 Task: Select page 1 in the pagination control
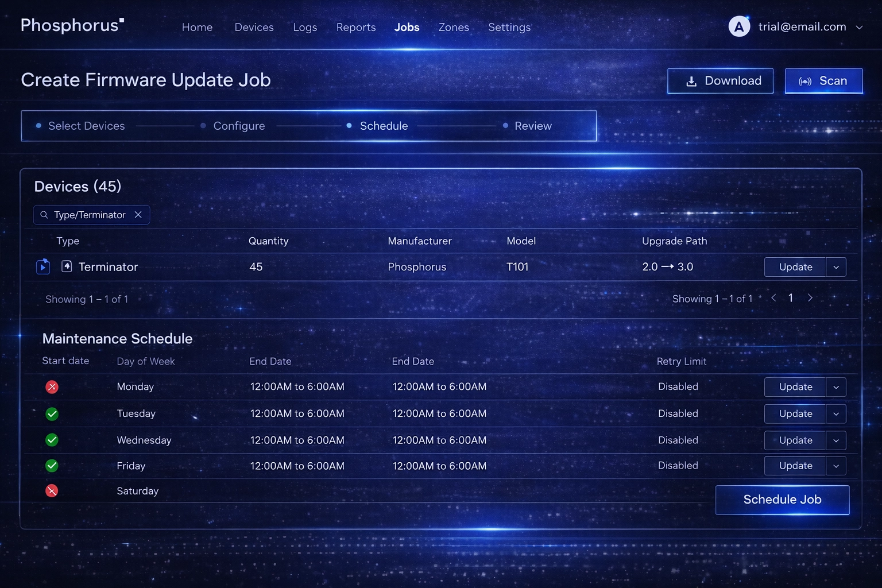pos(791,298)
